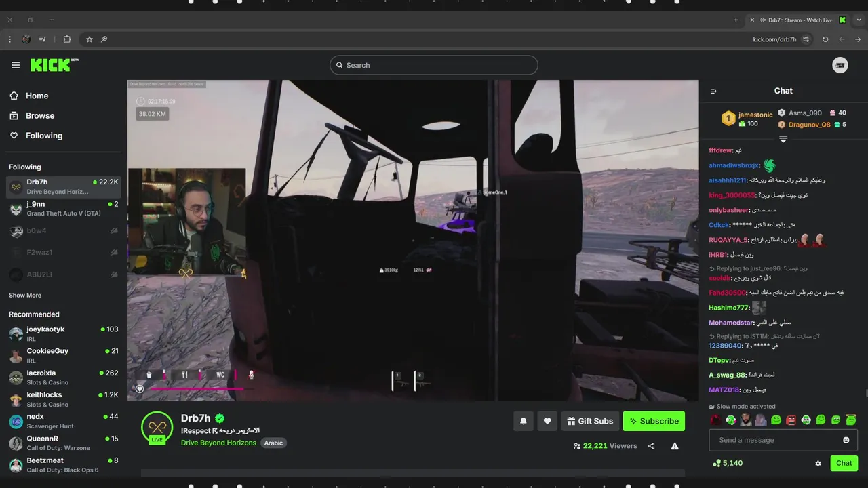Click the Arabic language tag
The image size is (868, 488).
point(273,443)
